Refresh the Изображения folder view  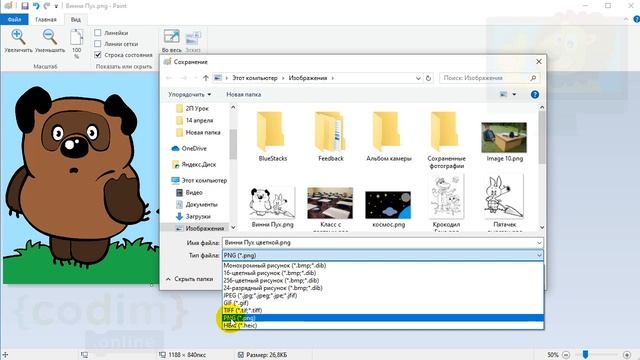click(428, 78)
